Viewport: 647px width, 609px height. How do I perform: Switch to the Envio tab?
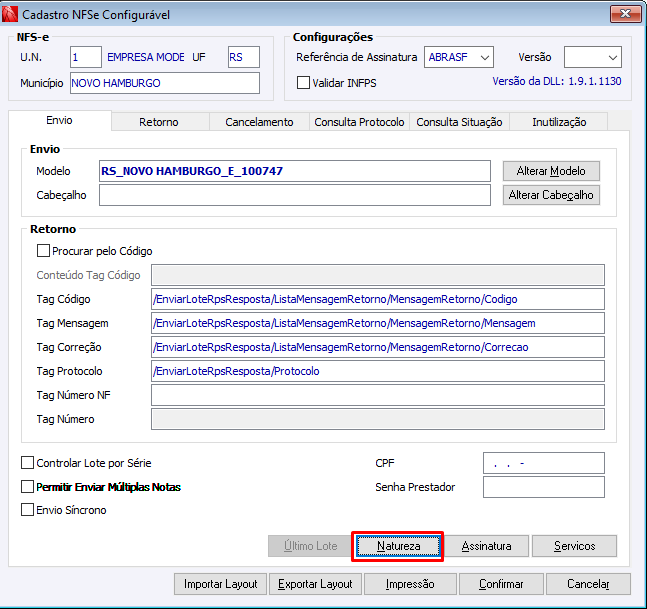[59, 120]
